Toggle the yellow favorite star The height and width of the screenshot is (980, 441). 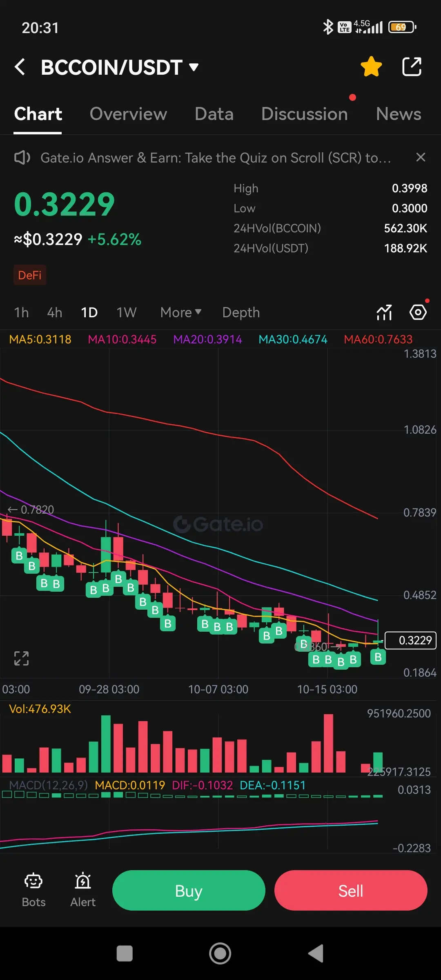coord(371,67)
